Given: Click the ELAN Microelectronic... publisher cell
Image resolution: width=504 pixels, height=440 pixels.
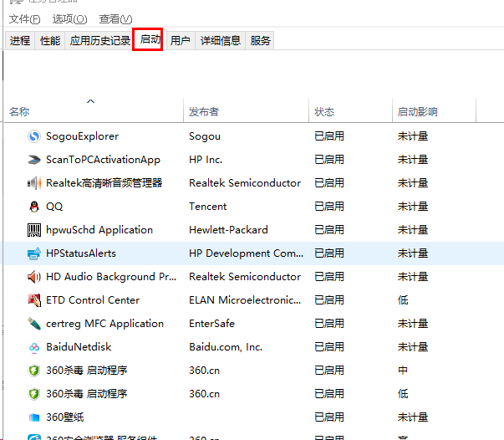Looking at the screenshot, I should point(245,300).
